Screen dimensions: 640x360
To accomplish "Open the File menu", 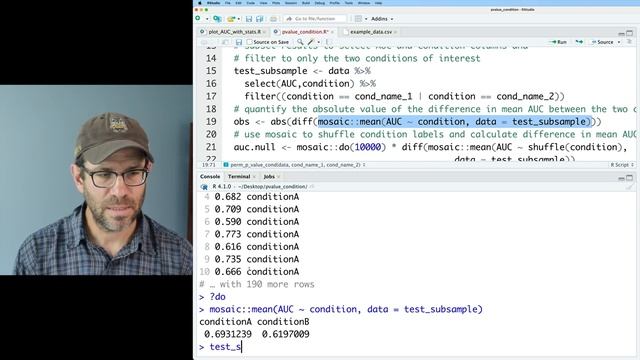I will tap(228, 3).
